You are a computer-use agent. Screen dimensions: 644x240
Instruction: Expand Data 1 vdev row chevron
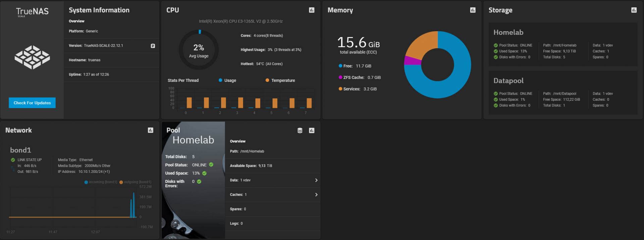(316, 180)
